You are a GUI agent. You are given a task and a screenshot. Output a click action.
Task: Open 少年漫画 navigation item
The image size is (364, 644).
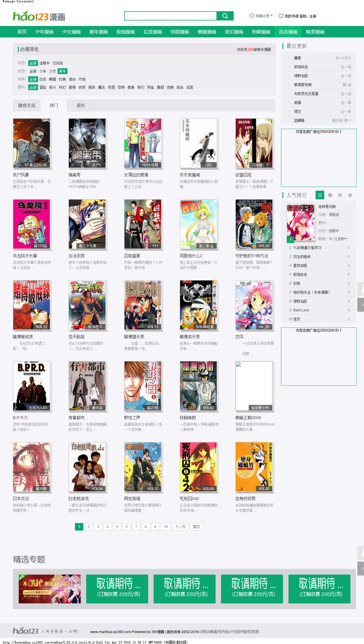44,32
